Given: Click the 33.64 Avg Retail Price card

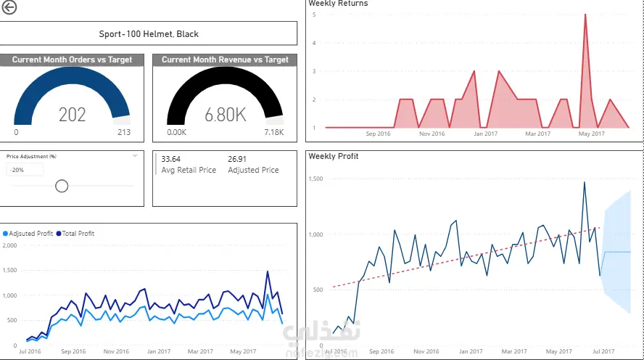Looking at the screenshot, I should tap(189, 164).
